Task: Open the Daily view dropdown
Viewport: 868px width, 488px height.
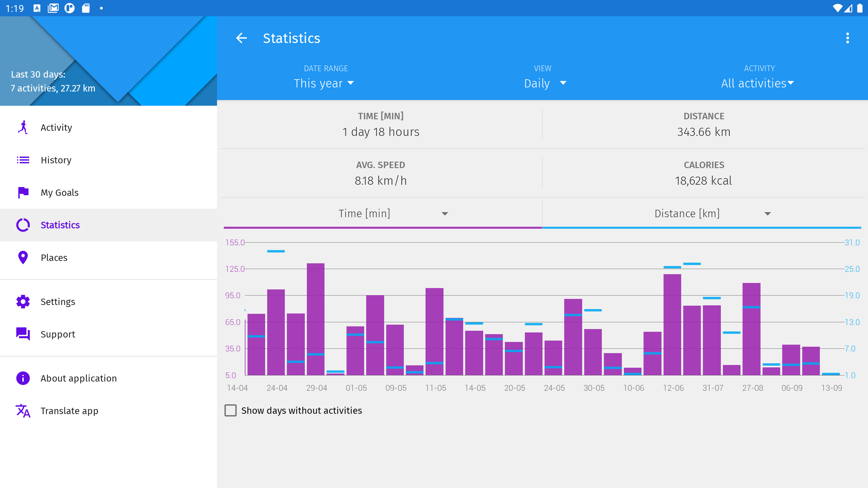Action: coord(545,83)
